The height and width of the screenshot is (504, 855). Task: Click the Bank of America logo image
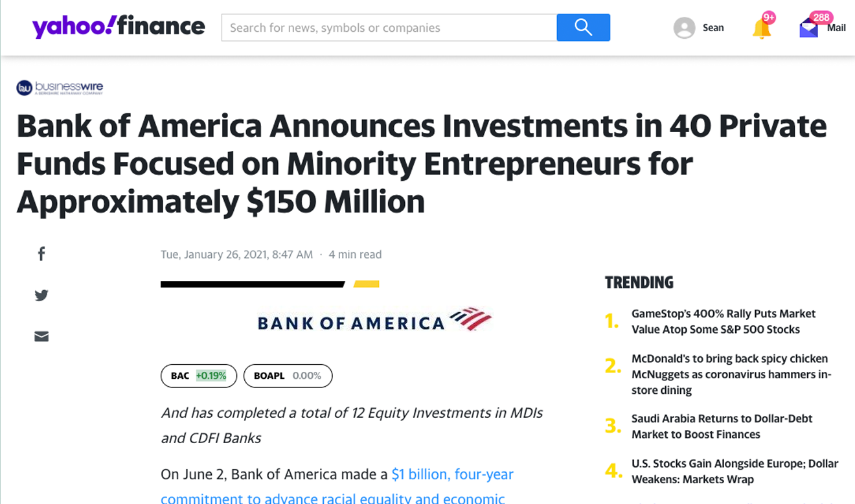[374, 321]
